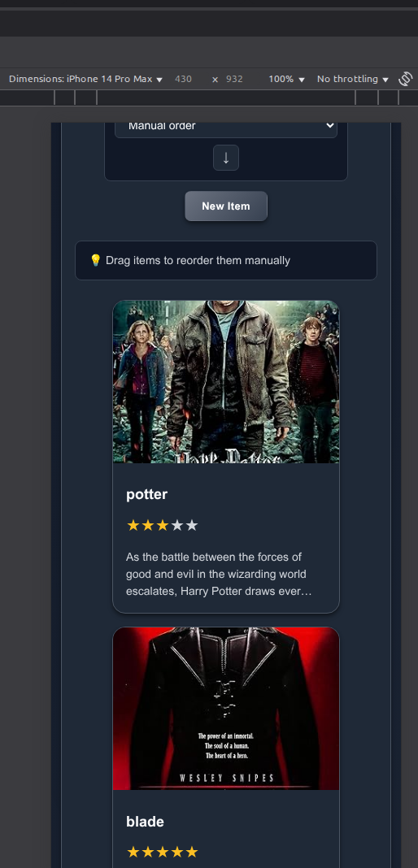Open the potter movie poster image

click(226, 382)
